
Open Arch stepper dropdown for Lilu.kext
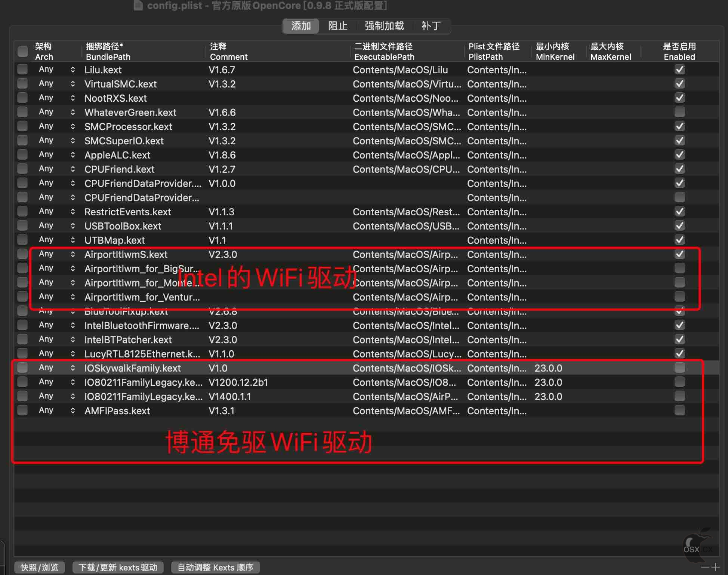73,70
